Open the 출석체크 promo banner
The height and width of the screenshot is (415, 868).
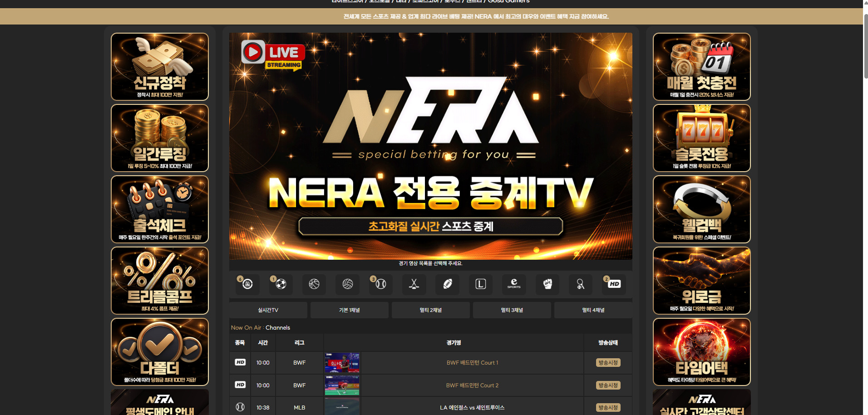tap(160, 209)
